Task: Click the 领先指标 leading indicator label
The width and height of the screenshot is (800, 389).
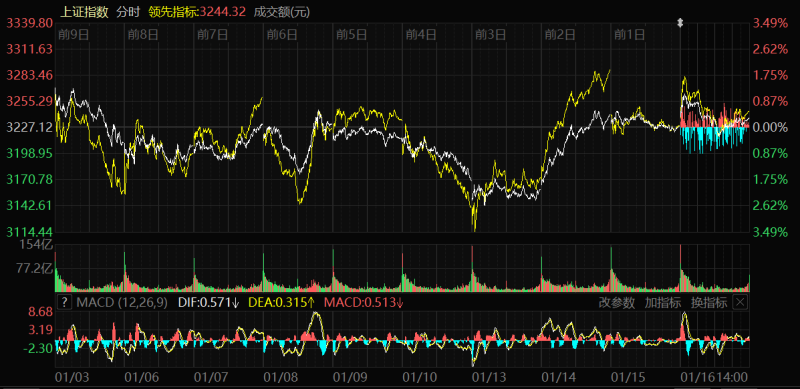Action: tap(173, 12)
